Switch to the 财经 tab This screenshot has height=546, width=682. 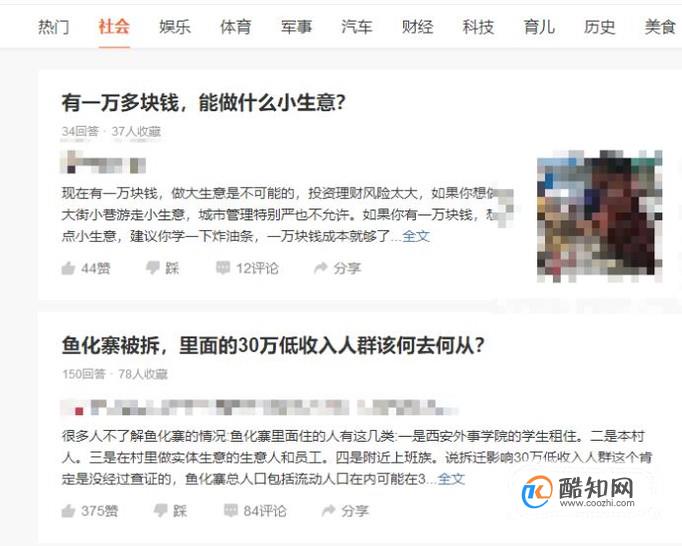pyautogui.click(x=417, y=27)
